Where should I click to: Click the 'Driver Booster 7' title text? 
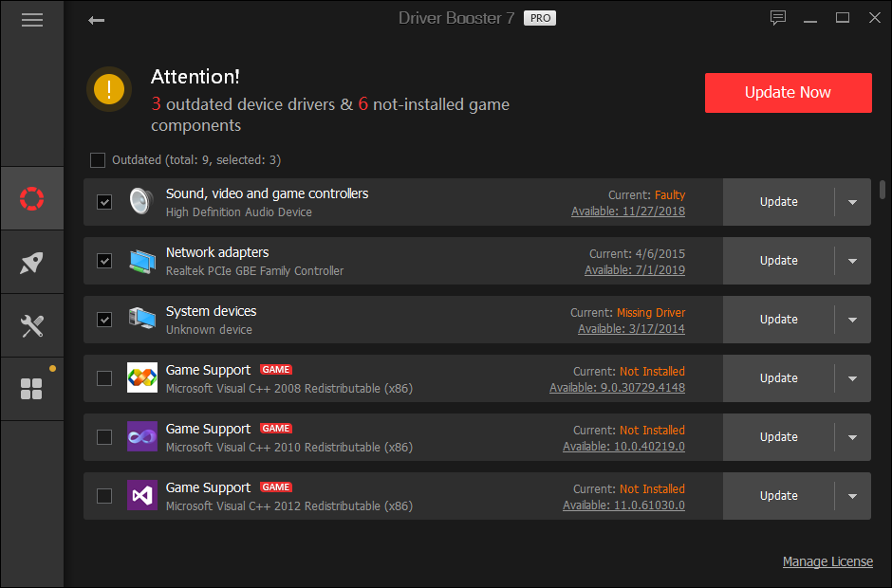[456, 18]
